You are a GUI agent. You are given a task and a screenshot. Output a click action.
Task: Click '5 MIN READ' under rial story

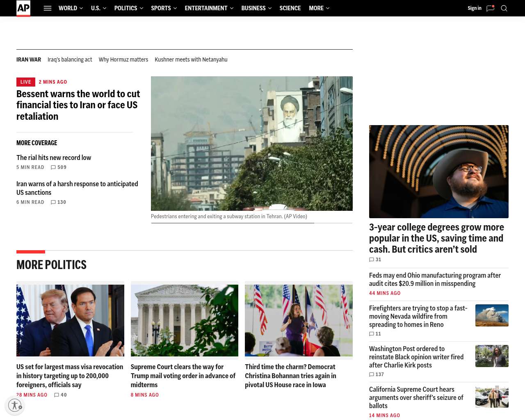(30, 167)
